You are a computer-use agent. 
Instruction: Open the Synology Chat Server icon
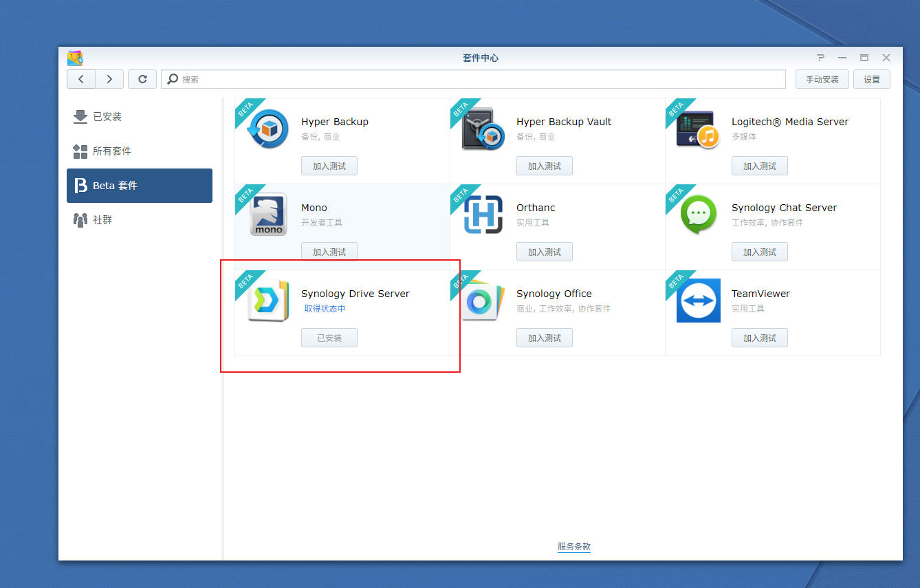pyautogui.click(x=698, y=215)
